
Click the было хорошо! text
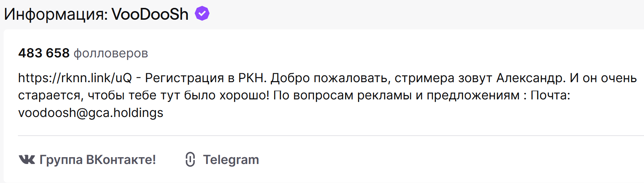point(226,95)
